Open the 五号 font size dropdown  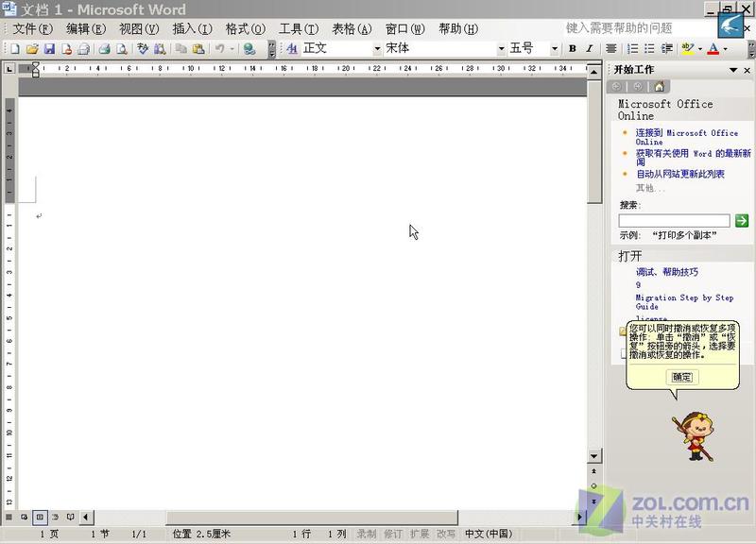point(555,49)
